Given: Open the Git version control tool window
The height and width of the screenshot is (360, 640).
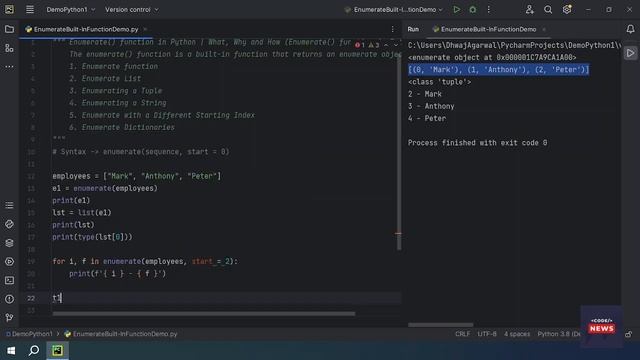Looking at the screenshot, I should [9, 318].
